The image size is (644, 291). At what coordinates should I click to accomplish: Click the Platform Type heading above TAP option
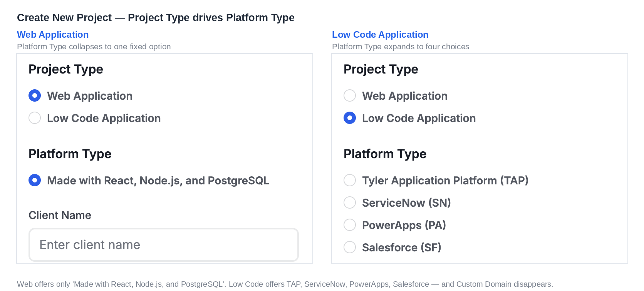pyautogui.click(x=385, y=154)
